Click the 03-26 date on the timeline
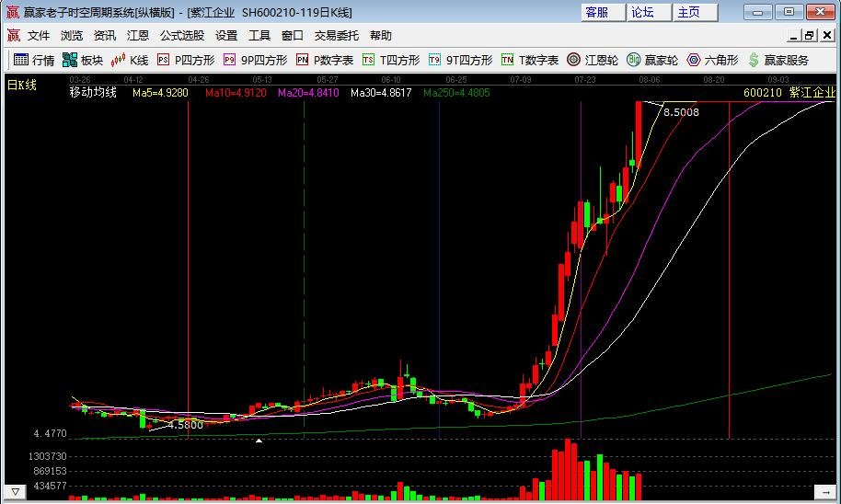841x504 pixels. coord(80,79)
